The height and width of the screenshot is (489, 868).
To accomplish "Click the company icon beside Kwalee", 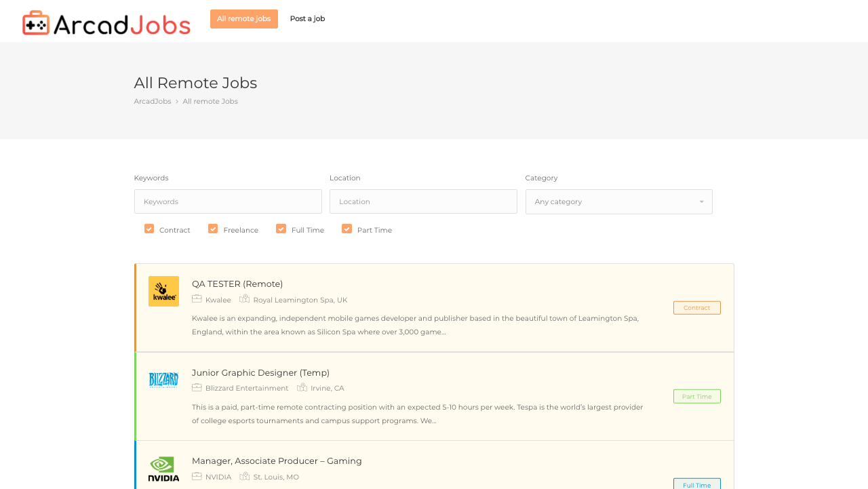I will tap(196, 298).
